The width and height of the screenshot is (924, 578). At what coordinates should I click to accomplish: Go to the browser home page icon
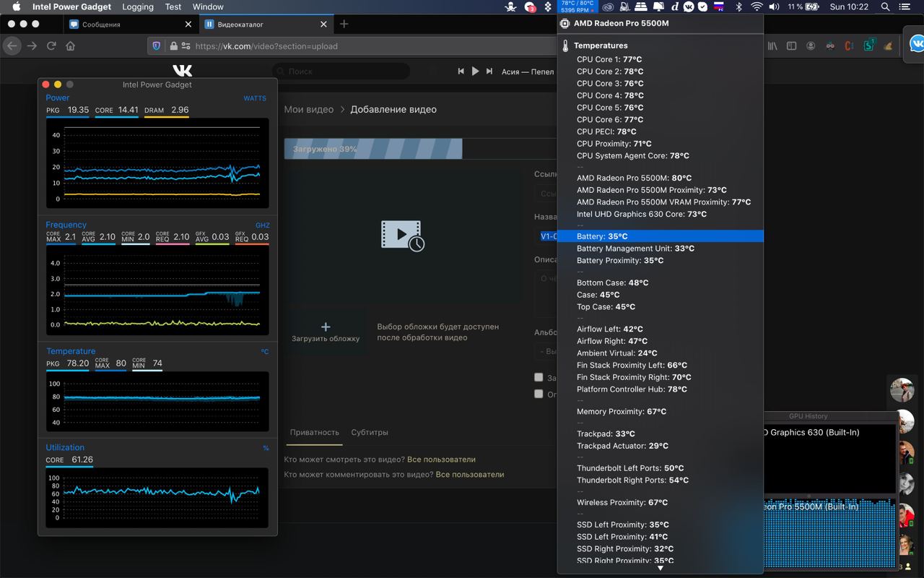click(x=70, y=46)
